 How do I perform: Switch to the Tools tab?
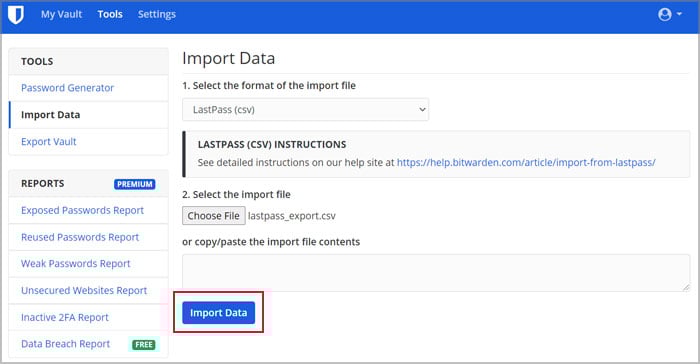pos(110,14)
